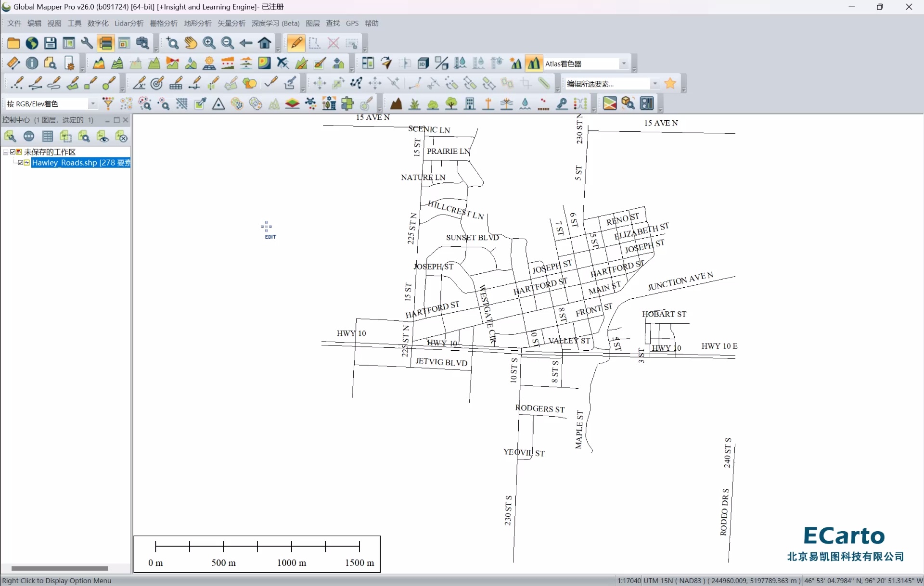924x586 pixels.
Task: Toggle the unsaved workspace checkbox
Action: pos(13,152)
